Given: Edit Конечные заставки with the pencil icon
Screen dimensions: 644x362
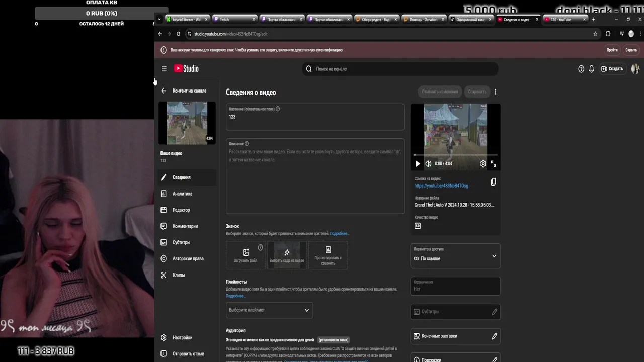Looking at the screenshot, I should pos(494,336).
